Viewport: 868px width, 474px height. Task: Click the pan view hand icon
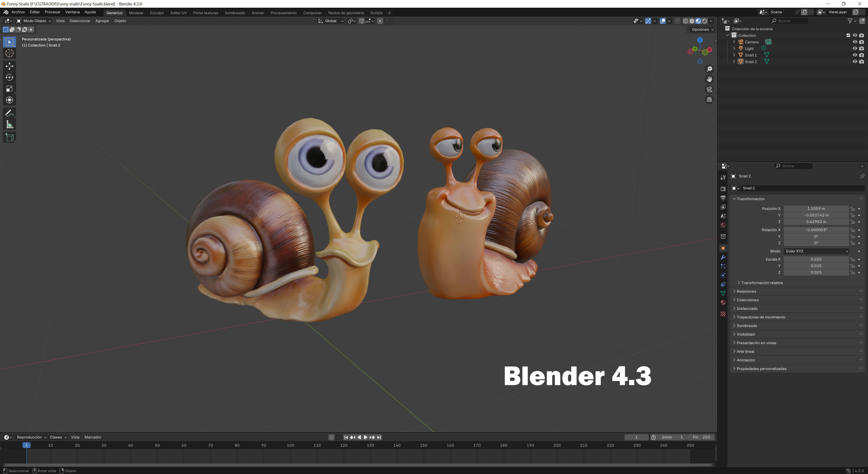pyautogui.click(x=709, y=79)
